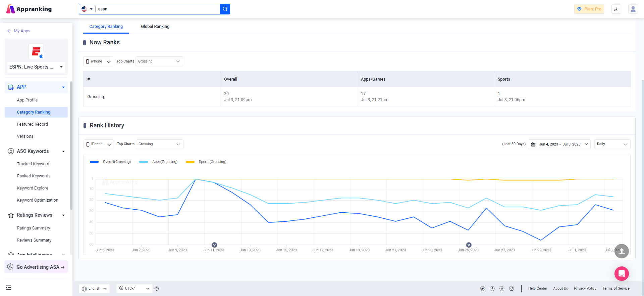Toggle the Overall(Grossing) legend series
Image resolution: width=644 pixels, height=296 pixels.
110,162
